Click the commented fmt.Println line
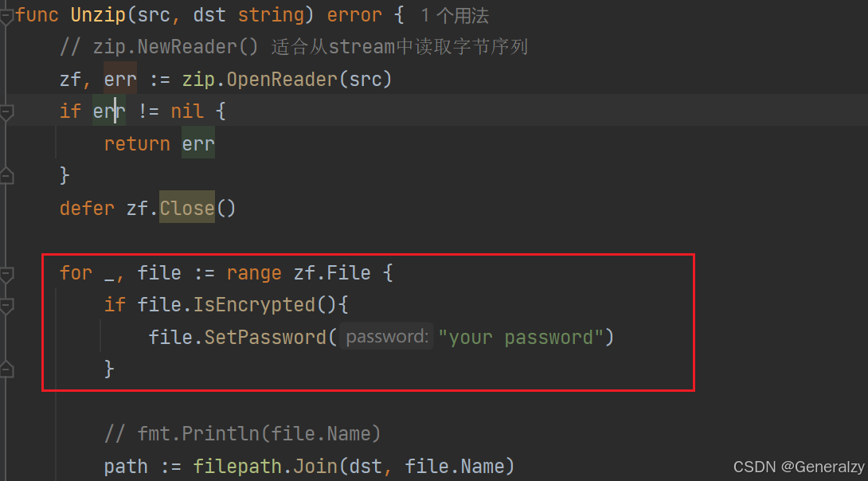This screenshot has width=868, height=481. 242,434
